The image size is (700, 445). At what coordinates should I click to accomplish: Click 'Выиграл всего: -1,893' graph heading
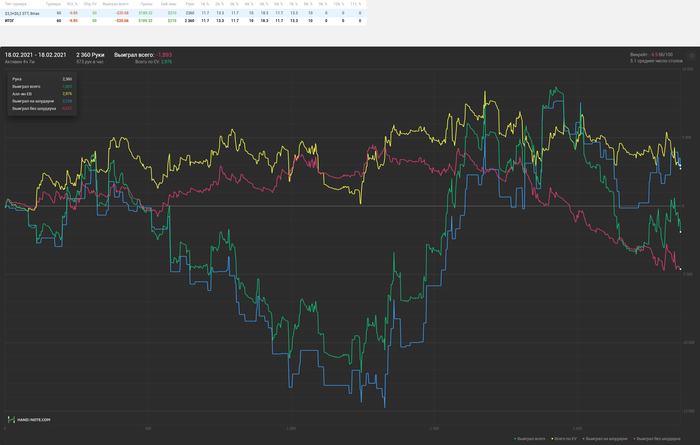[143, 55]
